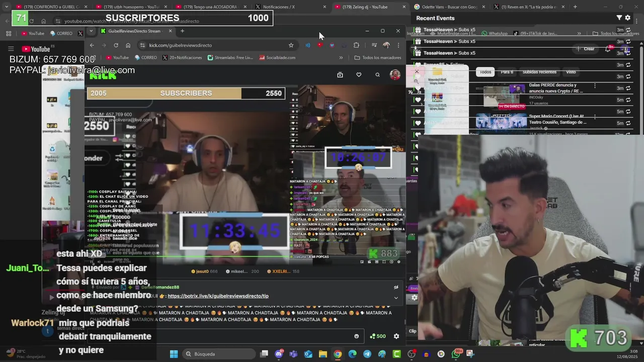The image size is (644, 362).
Task: Open Task View in the taskbar
Action: click(264, 354)
